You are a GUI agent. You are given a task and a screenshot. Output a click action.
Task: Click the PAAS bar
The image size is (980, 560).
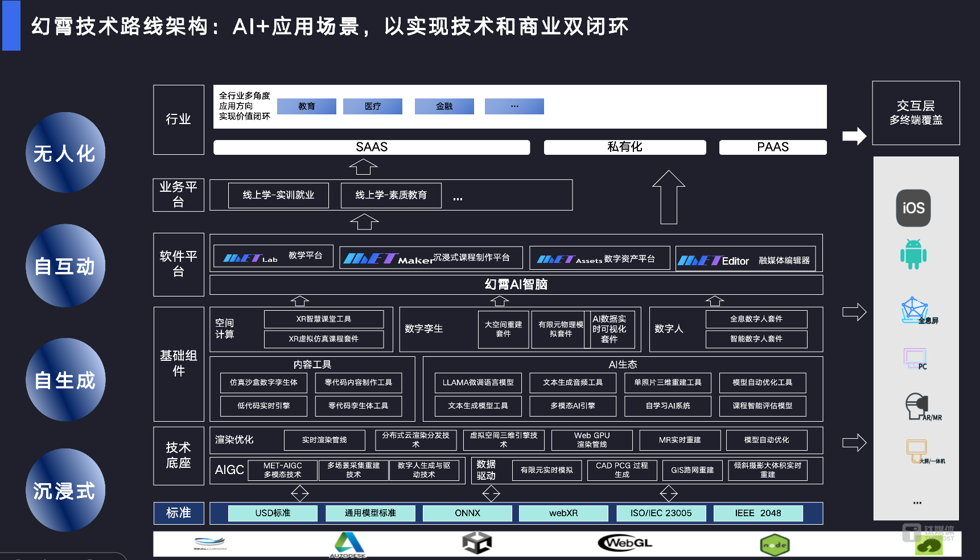point(772,147)
